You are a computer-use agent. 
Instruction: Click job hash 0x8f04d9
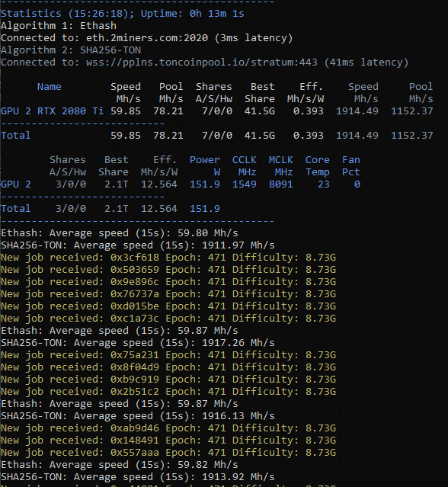tap(135, 367)
